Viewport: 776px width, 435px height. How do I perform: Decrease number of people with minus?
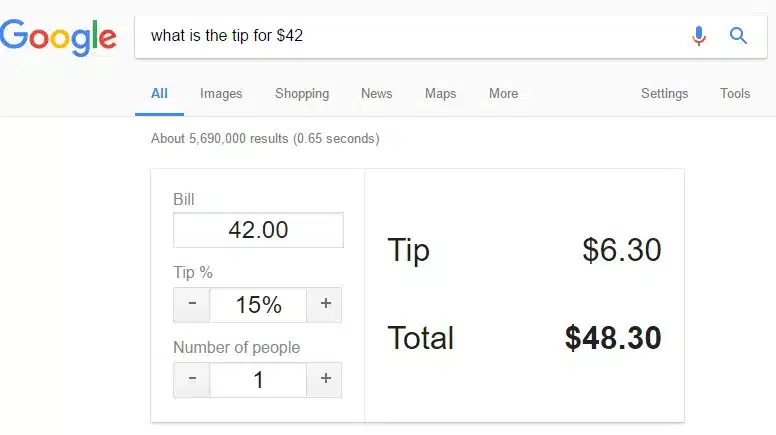[192, 380]
